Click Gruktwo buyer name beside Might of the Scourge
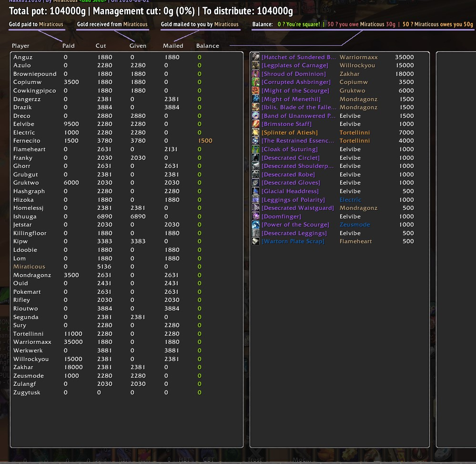Viewport: 476px width, 464px height. pyautogui.click(x=353, y=91)
